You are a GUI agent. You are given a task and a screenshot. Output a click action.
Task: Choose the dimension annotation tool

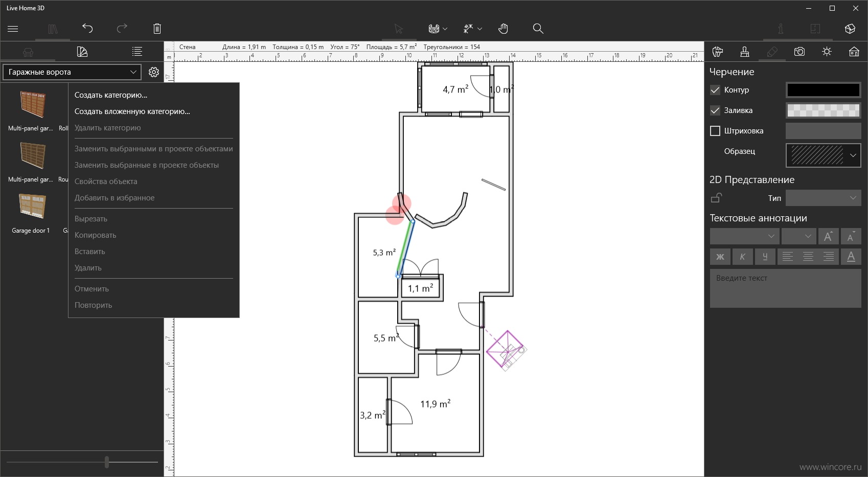pyautogui.click(x=468, y=29)
